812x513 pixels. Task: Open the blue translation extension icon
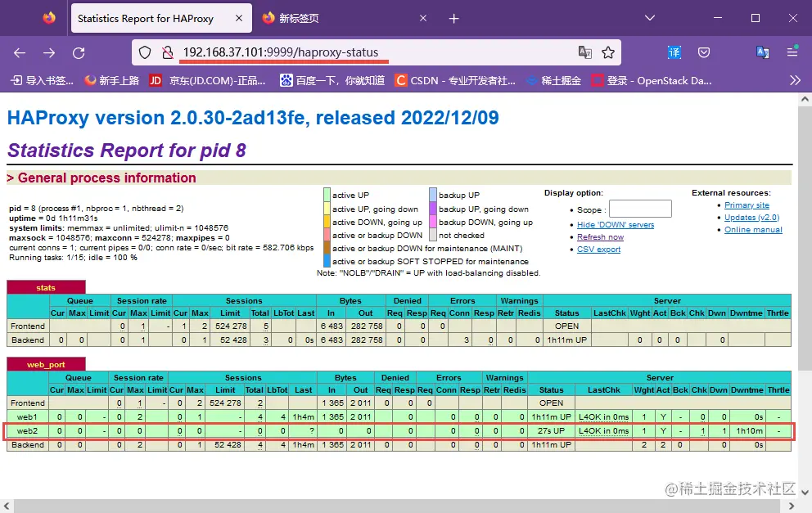pyautogui.click(x=674, y=52)
